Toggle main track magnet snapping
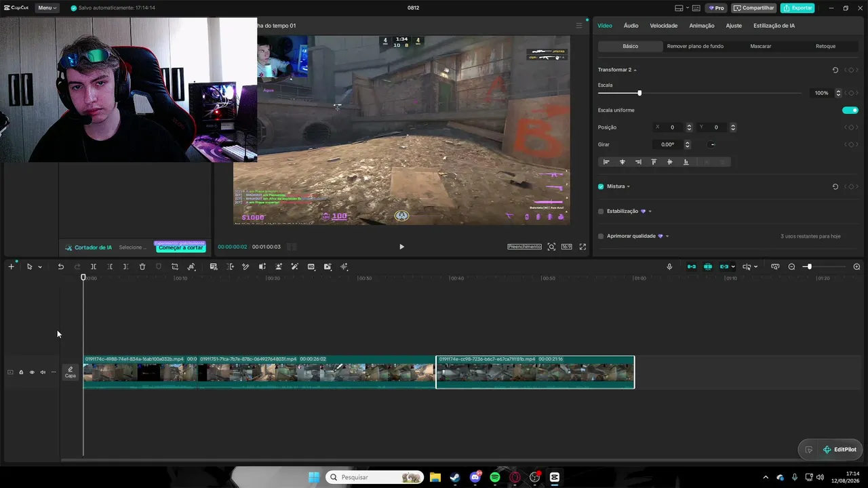The width and height of the screenshot is (868, 488). coord(692,267)
